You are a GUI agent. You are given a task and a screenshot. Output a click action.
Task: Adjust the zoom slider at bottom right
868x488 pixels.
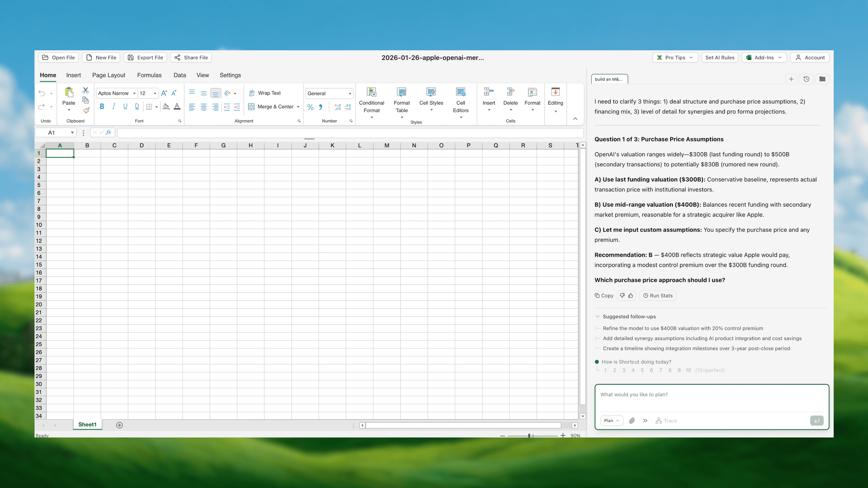(x=529, y=435)
